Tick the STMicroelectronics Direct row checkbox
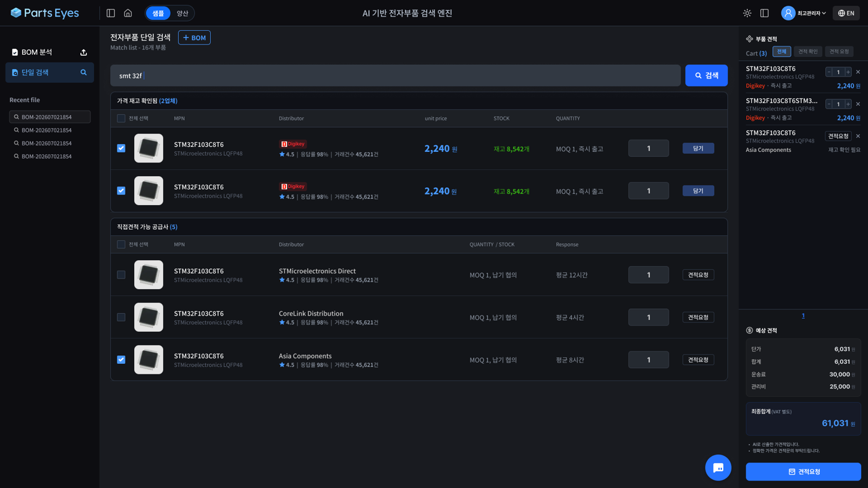Viewport: 868px width, 488px height. pos(121,275)
